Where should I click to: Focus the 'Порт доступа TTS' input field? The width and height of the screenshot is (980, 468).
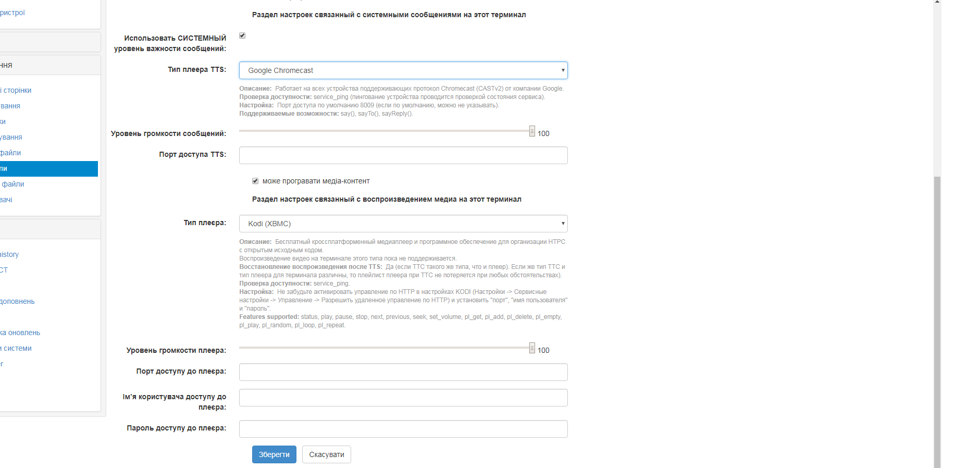click(403, 155)
